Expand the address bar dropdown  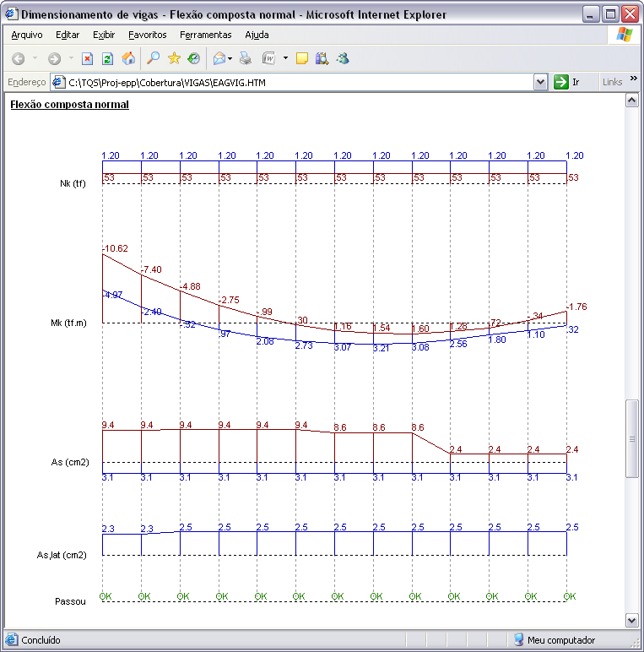[x=541, y=82]
